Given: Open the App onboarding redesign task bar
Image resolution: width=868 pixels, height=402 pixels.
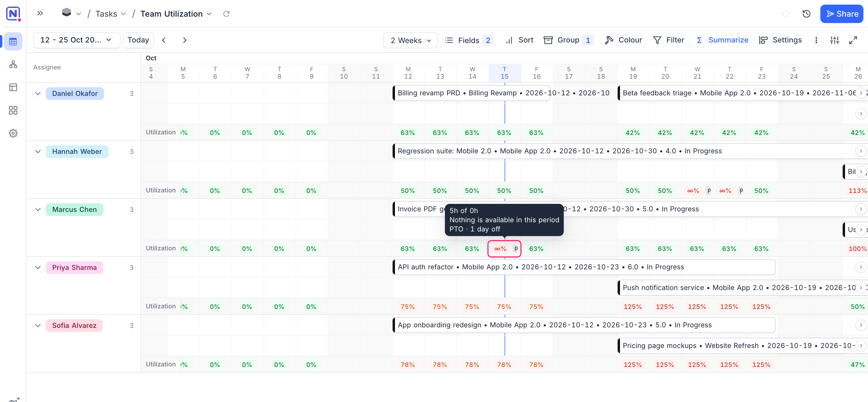Looking at the screenshot, I should click(x=584, y=325).
